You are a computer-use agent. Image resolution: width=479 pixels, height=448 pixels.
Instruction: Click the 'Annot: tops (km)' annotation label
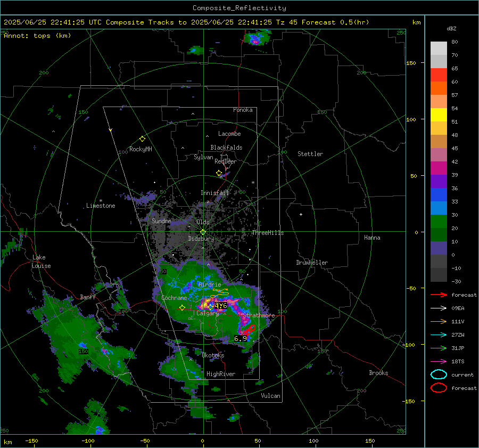37,36
